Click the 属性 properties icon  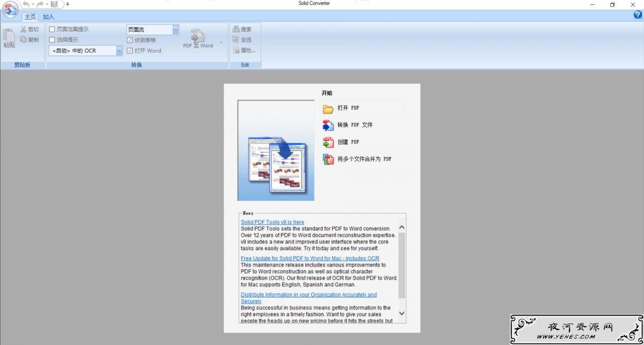[x=236, y=51]
